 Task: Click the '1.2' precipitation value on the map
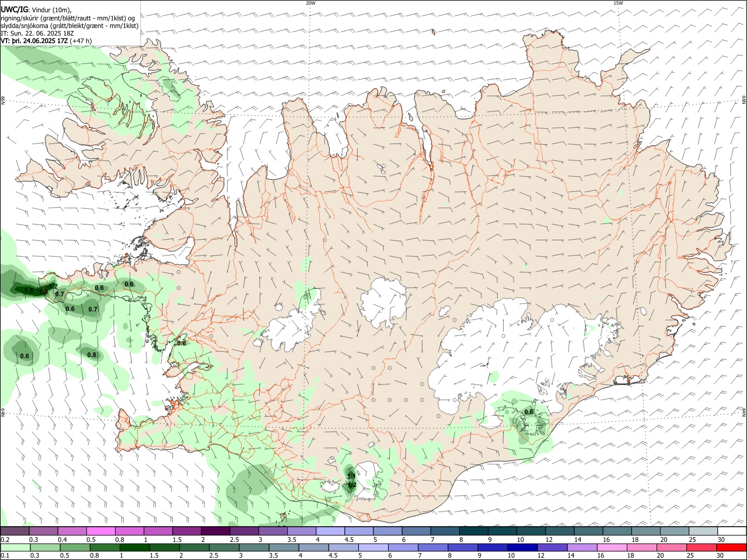point(352,485)
